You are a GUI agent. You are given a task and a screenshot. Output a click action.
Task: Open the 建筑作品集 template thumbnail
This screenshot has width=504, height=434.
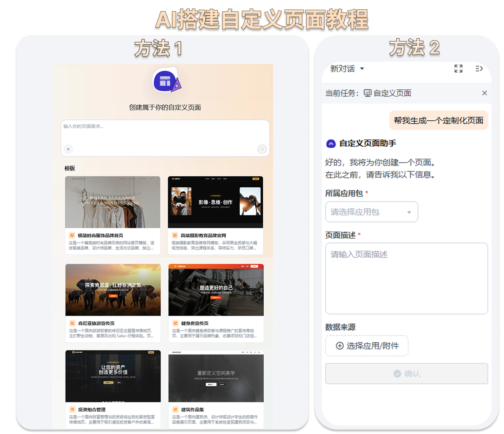point(216,376)
